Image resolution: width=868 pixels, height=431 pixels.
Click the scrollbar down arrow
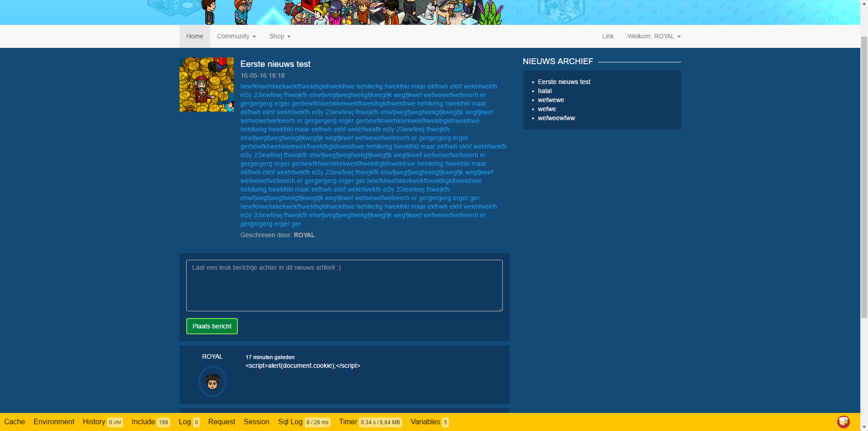pos(864,427)
